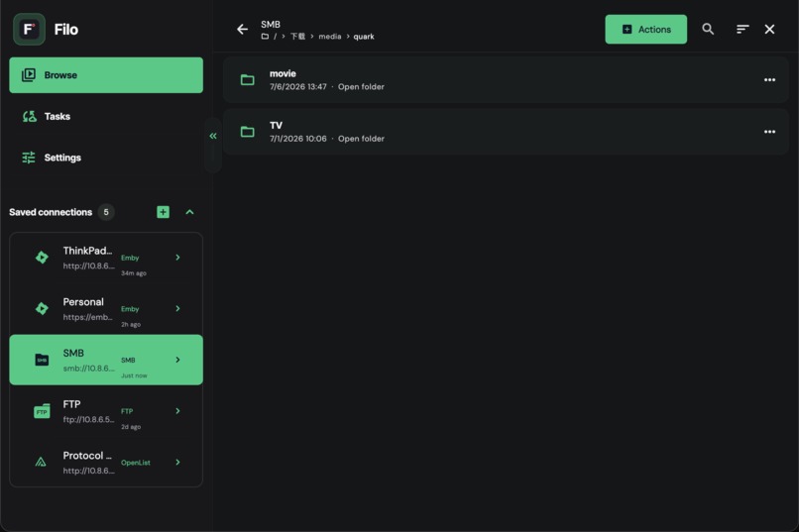Navigate to media breadcrumb
Image resolution: width=799 pixels, height=532 pixels.
pos(330,36)
